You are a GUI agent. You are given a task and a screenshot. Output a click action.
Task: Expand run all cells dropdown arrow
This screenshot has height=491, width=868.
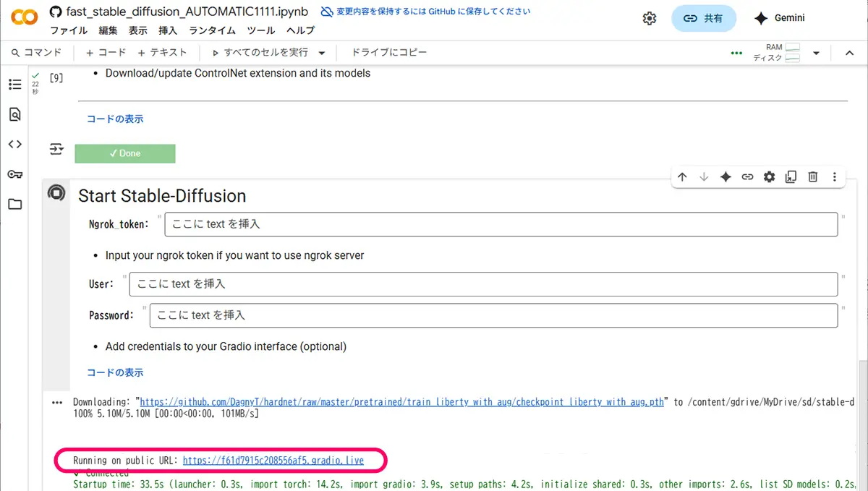[322, 53]
